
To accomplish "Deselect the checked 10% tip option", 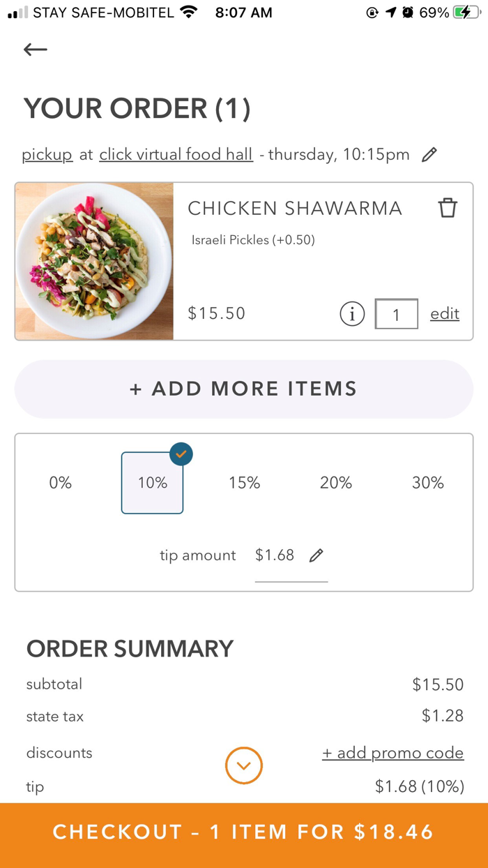I will (152, 482).
